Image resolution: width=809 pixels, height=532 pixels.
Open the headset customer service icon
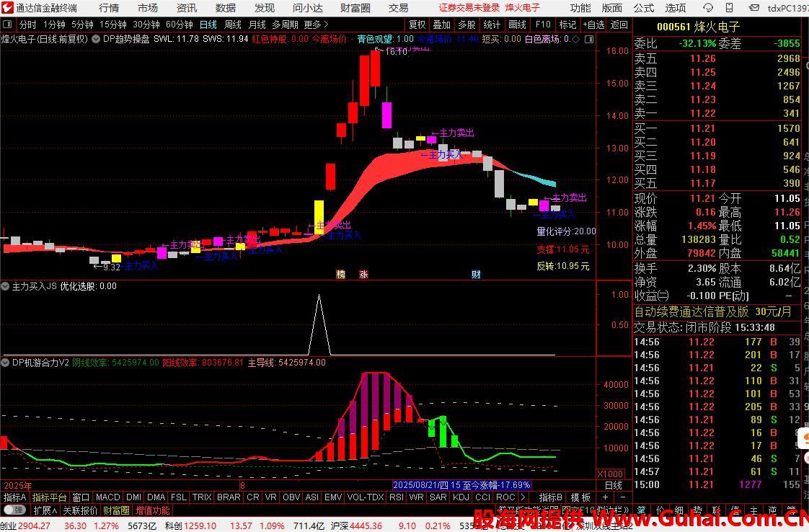click(x=708, y=8)
